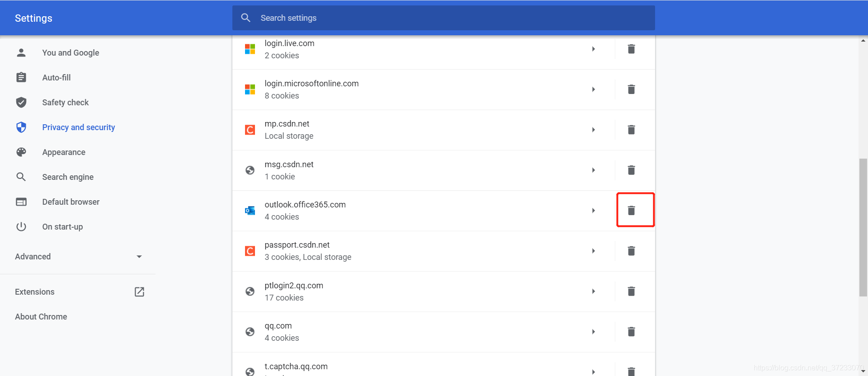Click the Outlook favicon of outlook.office365.com
The height and width of the screenshot is (376, 868).
250,211
